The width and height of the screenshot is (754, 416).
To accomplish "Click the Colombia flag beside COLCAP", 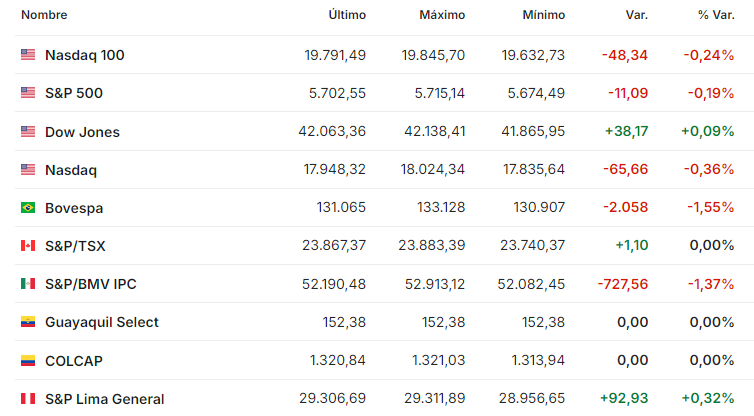I will [28, 360].
